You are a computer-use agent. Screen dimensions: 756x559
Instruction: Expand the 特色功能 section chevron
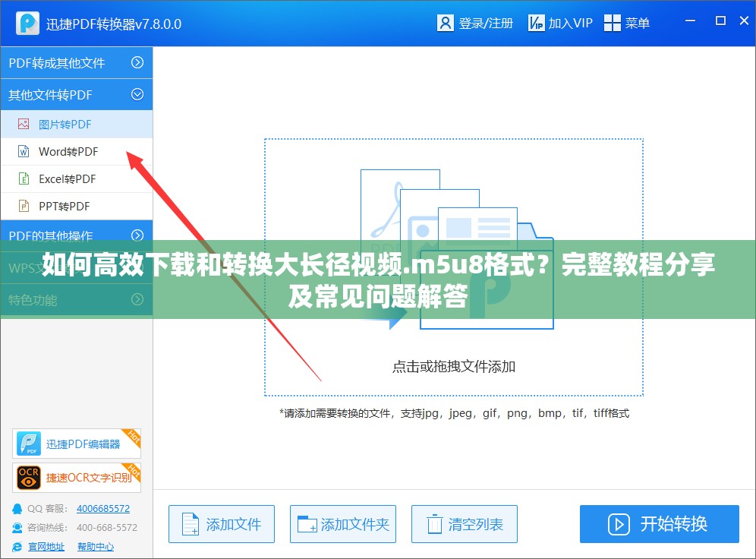pos(137,299)
